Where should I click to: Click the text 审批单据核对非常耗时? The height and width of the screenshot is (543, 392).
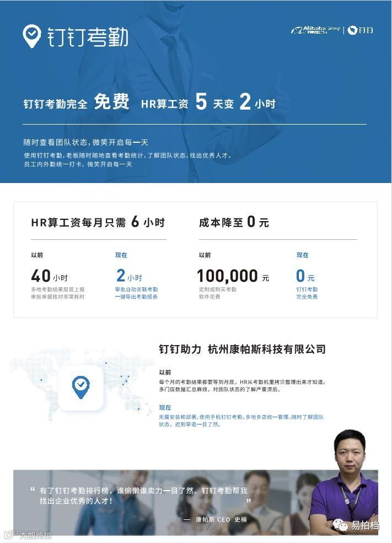[x=58, y=297]
